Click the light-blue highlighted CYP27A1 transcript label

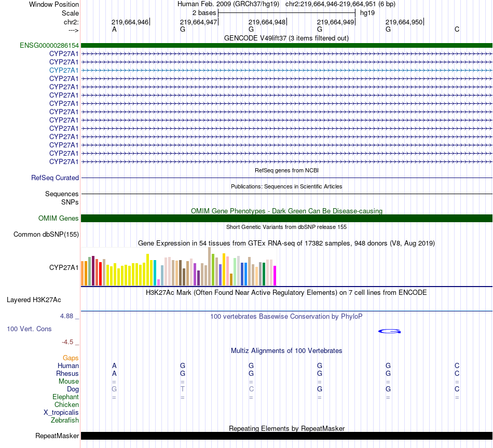(63, 70)
